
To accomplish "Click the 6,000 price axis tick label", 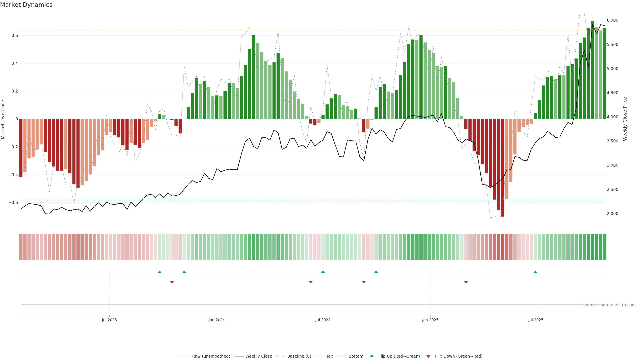I will click(612, 20).
